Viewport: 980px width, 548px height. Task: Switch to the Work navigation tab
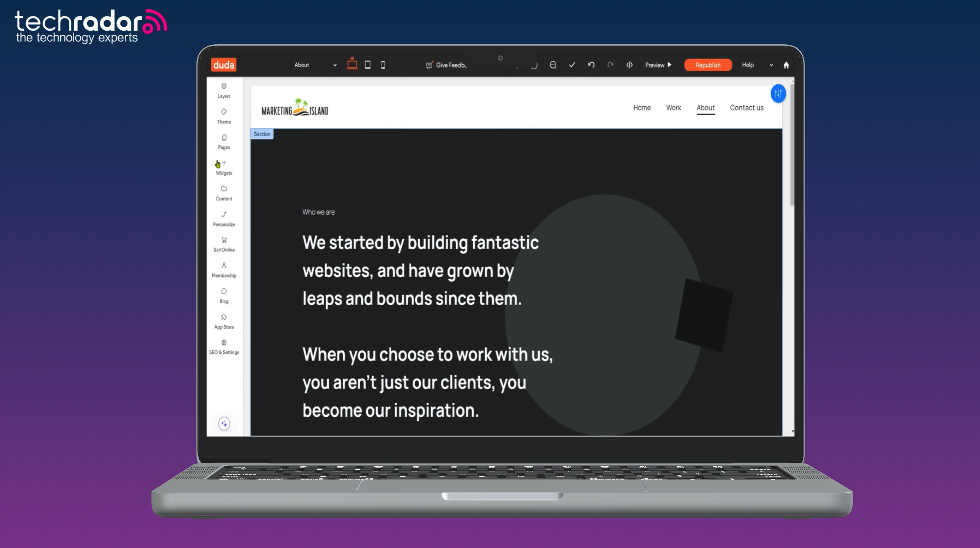pyautogui.click(x=673, y=108)
